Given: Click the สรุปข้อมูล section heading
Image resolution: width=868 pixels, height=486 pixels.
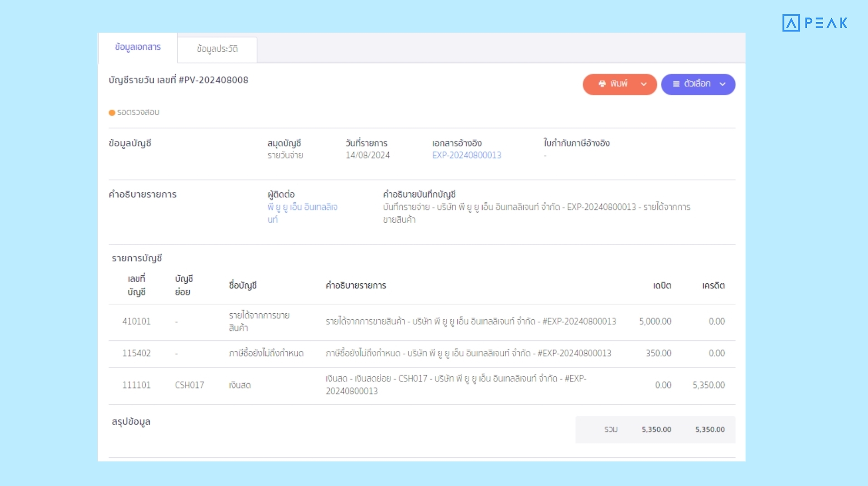Looking at the screenshot, I should 131,422.
